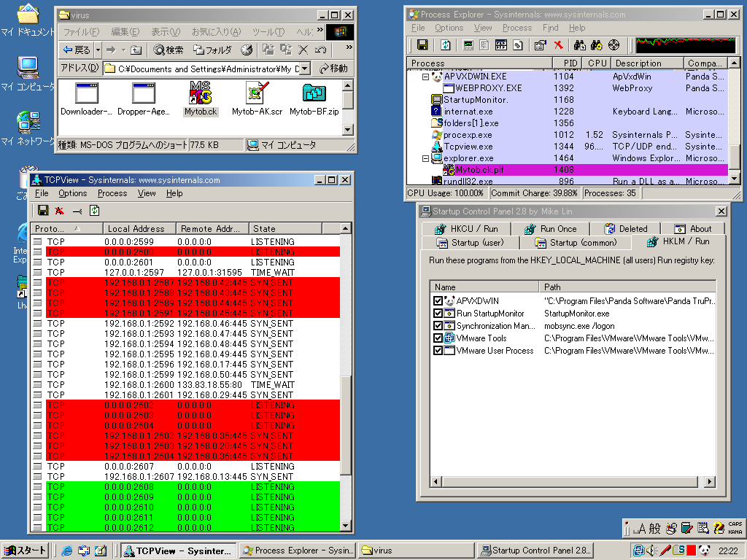Open the address bar dropdown in Explorer
Image resolution: width=747 pixels, height=560 pixels.
click(304, 69)
